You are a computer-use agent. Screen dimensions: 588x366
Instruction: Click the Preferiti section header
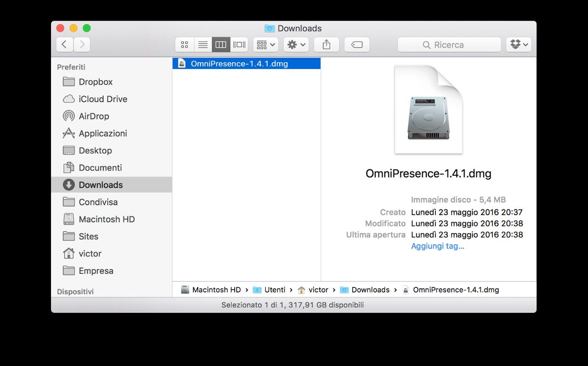point(71,67)
